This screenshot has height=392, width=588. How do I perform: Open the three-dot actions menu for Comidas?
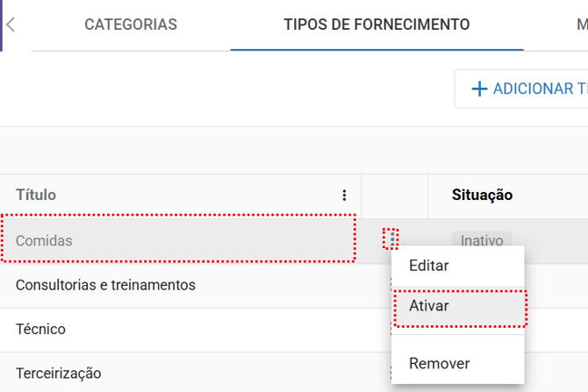[392, 239]
